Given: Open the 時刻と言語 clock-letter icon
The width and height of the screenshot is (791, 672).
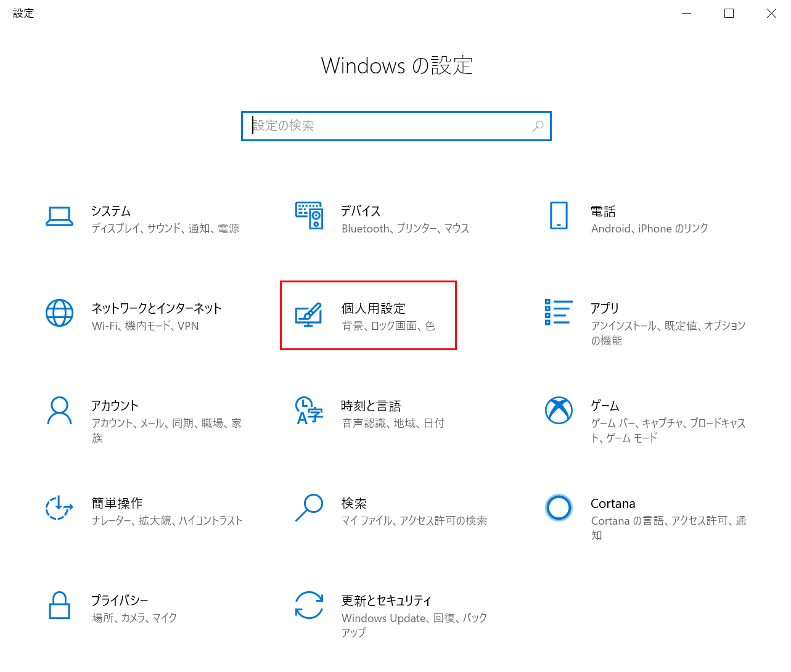Looking at the screenshot, I should [309, 411].
